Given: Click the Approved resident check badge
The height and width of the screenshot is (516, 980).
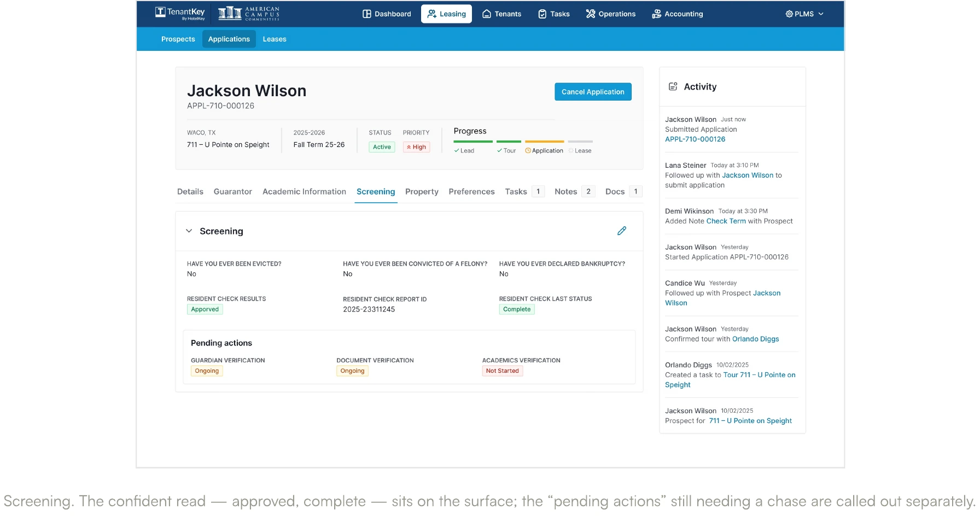Looking at the screenshot, I should [x=205, y=309].
